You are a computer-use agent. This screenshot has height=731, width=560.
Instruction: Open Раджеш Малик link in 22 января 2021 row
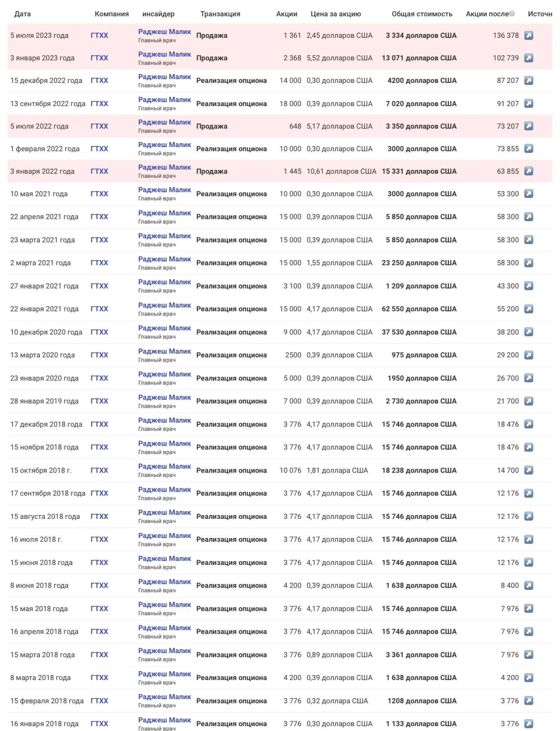coord(165,305)
